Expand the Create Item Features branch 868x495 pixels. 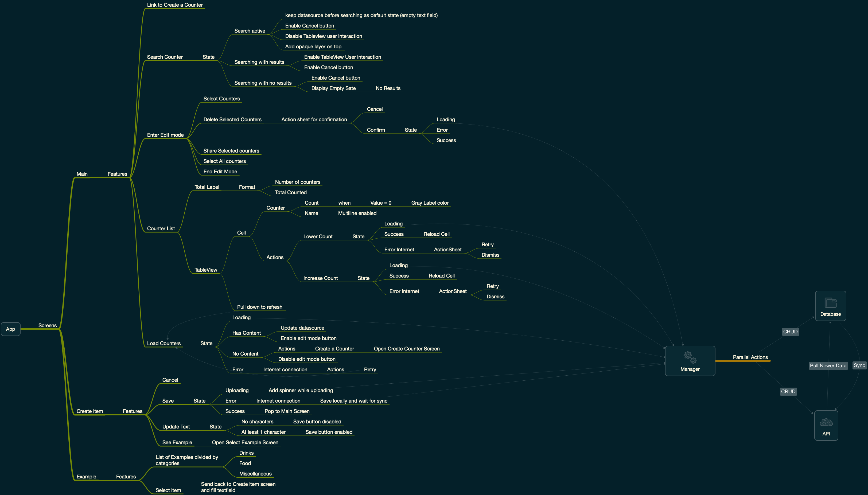[x=134, y=410]
